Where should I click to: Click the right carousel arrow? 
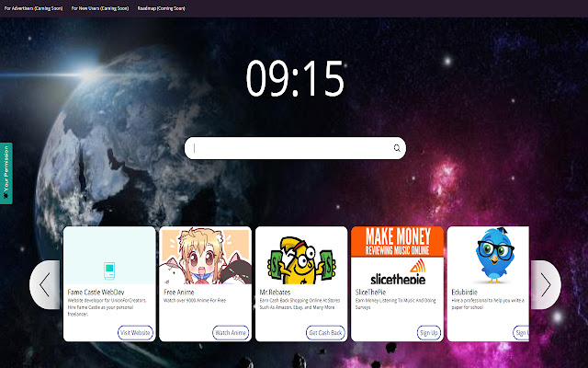pos(546,284)
